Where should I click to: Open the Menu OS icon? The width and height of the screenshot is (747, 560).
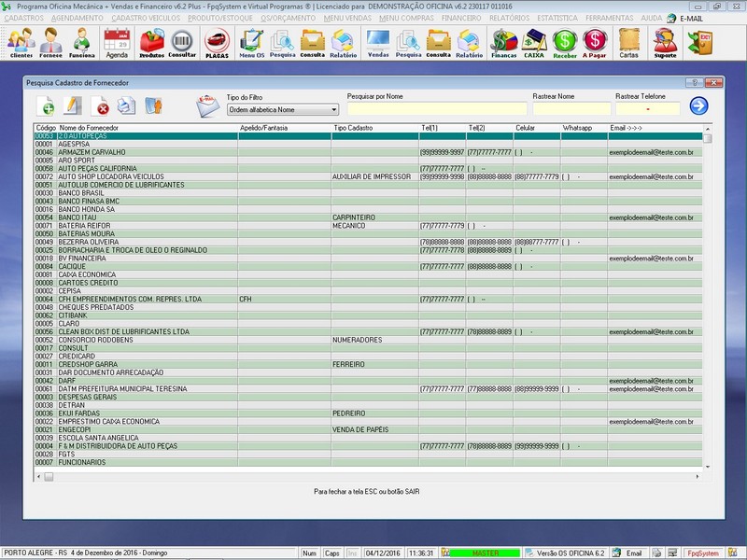(x=251, y=43)
